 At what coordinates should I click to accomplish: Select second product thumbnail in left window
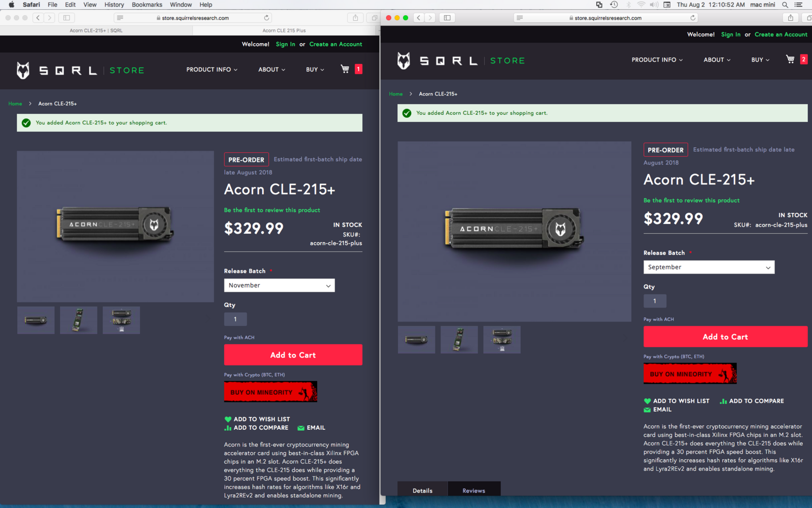point(79,320)
